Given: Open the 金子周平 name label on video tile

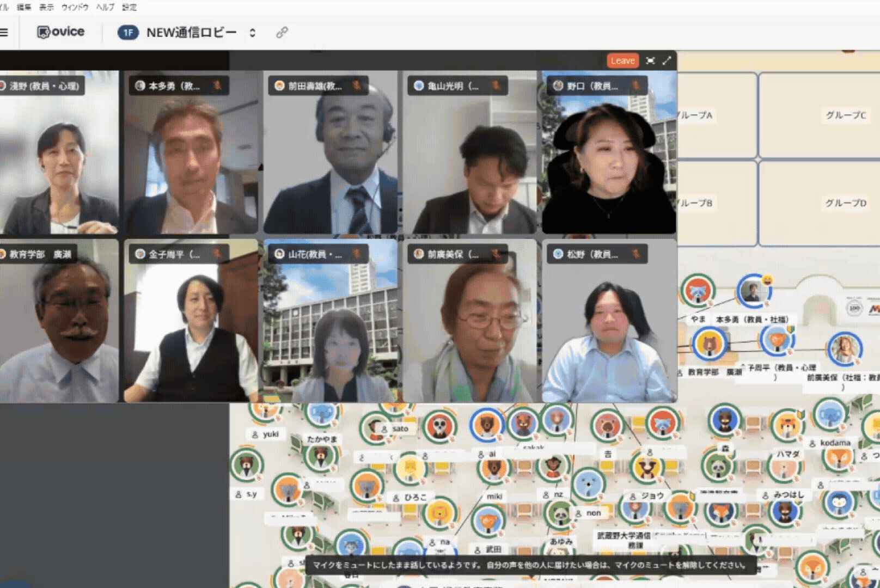Looking at the screenshot, I should pos(173,254).
